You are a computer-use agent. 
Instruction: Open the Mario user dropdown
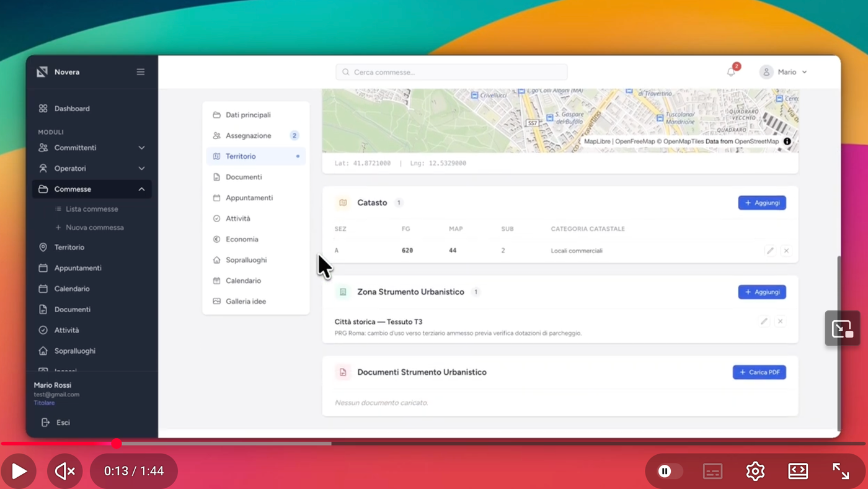783,72
